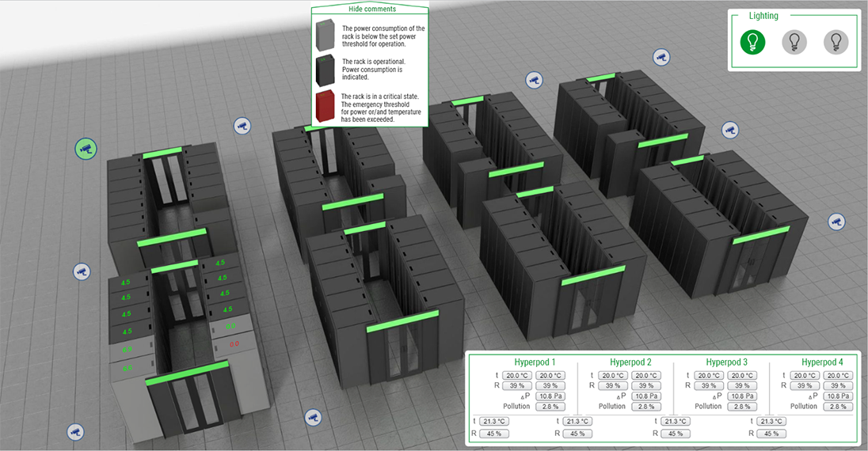The height and width of the screenshot is (451, 868).
Task: Open the Hyperpod 3 header
Action: pos(726,362)
